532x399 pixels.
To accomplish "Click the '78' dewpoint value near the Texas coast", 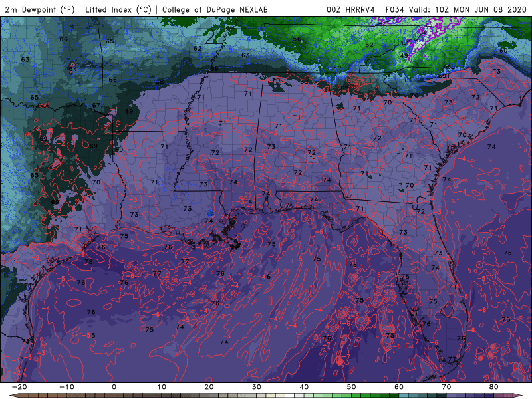I will 88,261.
